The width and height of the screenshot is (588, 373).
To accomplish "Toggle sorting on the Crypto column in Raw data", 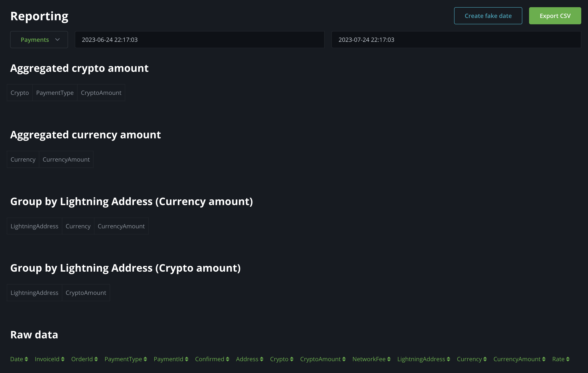I will pyautogui.click(x=292, y=359).
